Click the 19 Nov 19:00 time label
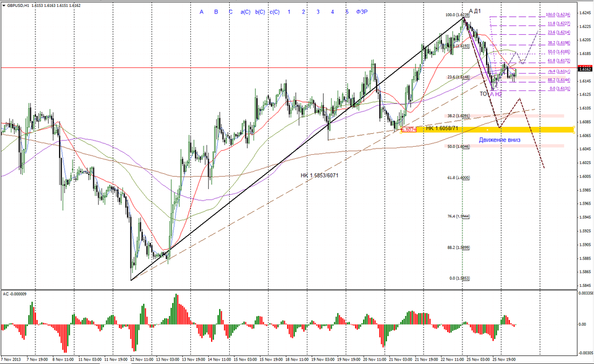The width and height of the screenshot is (594, 364). pos(349,359)
